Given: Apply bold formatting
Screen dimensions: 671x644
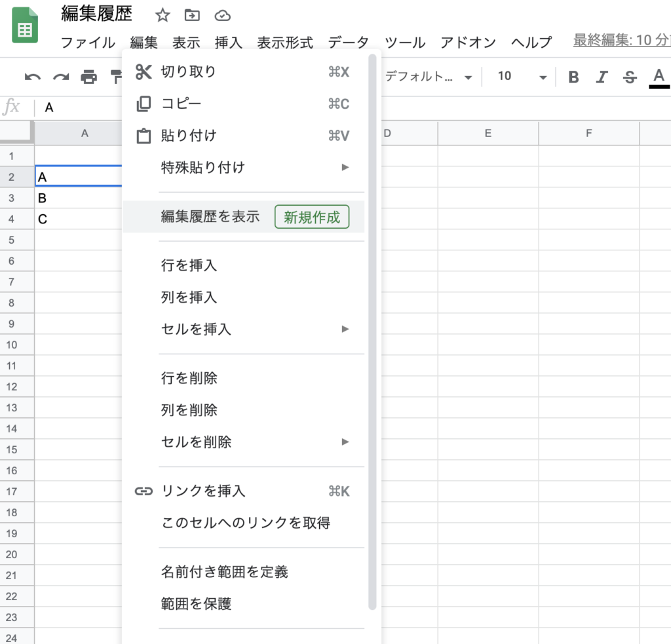Looking at the screenshot, I should point(573,77).
